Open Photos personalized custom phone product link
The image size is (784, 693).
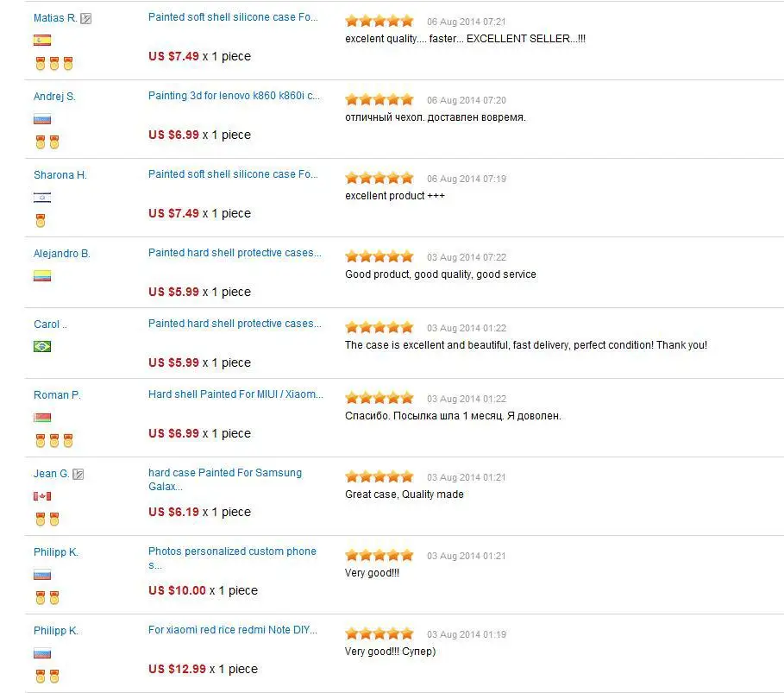232,558
